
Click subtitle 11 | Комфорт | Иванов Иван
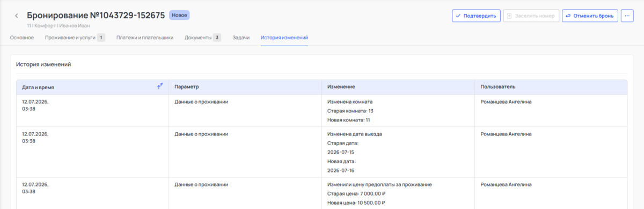tap(58, 25)
